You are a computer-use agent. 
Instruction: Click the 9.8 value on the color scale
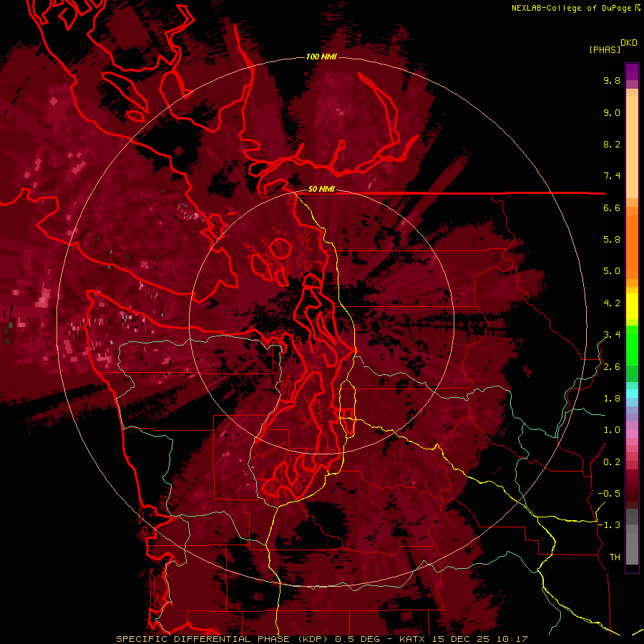[x=612, y=80]
